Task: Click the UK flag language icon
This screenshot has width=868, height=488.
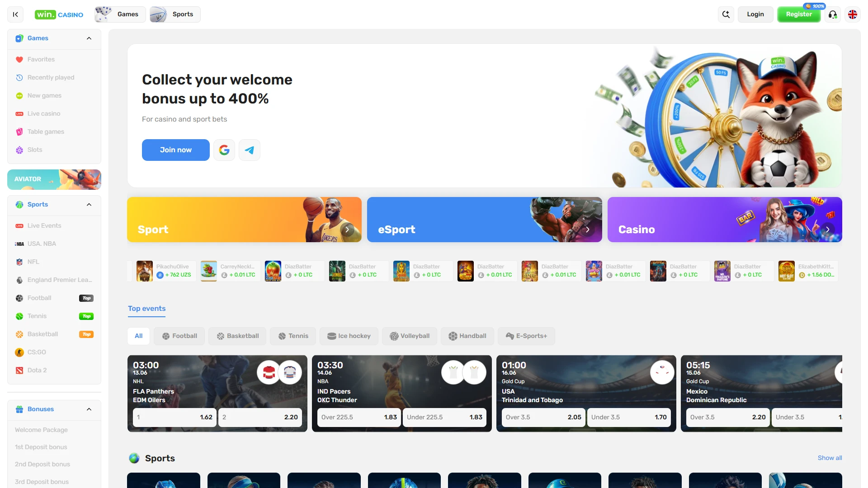Action: click(x=853, y=14)
